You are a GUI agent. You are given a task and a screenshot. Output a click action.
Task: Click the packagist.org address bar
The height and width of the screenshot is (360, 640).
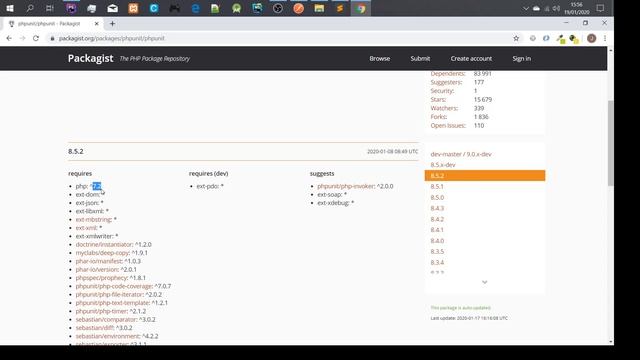282,38
